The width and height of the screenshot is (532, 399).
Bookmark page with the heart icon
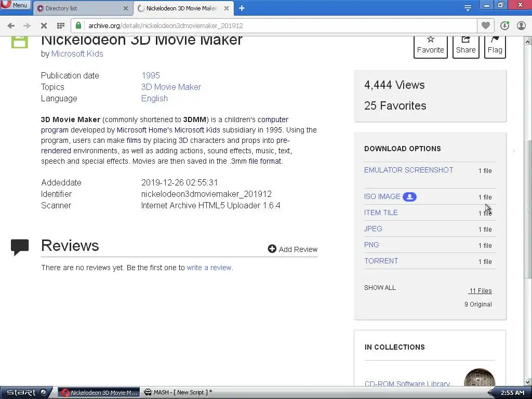point(486,25)
